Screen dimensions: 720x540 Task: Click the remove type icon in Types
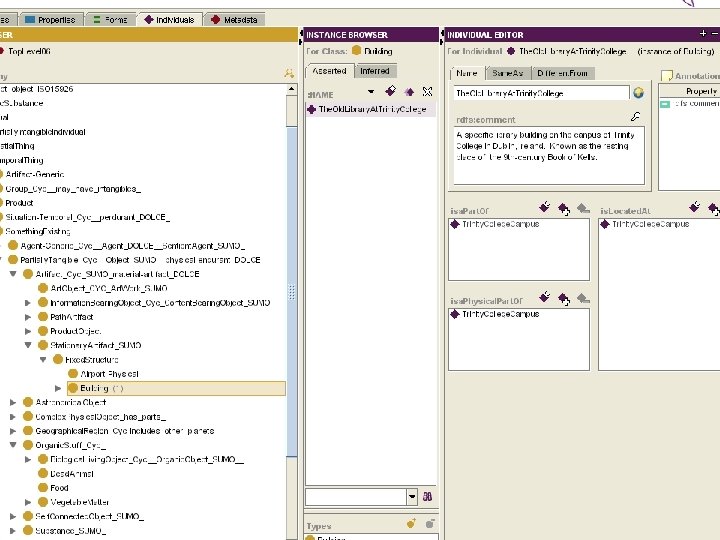(430, 523)
